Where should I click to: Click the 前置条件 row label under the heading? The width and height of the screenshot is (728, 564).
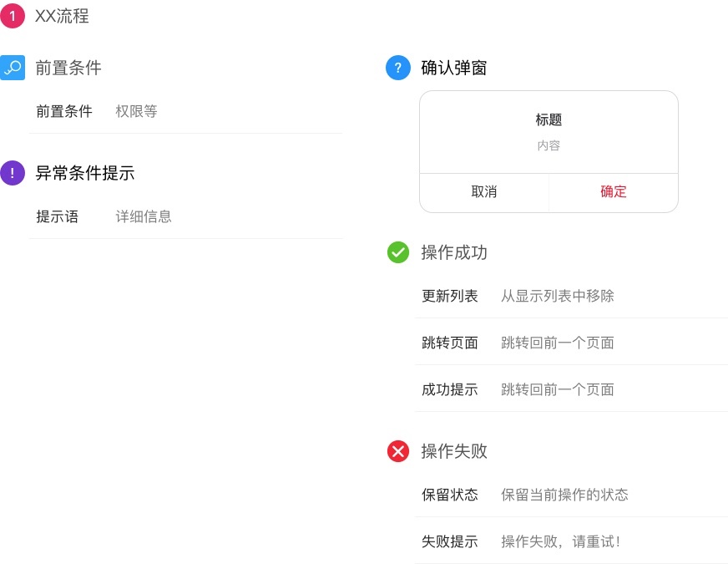pyautogui.click(x=64, y=111)
